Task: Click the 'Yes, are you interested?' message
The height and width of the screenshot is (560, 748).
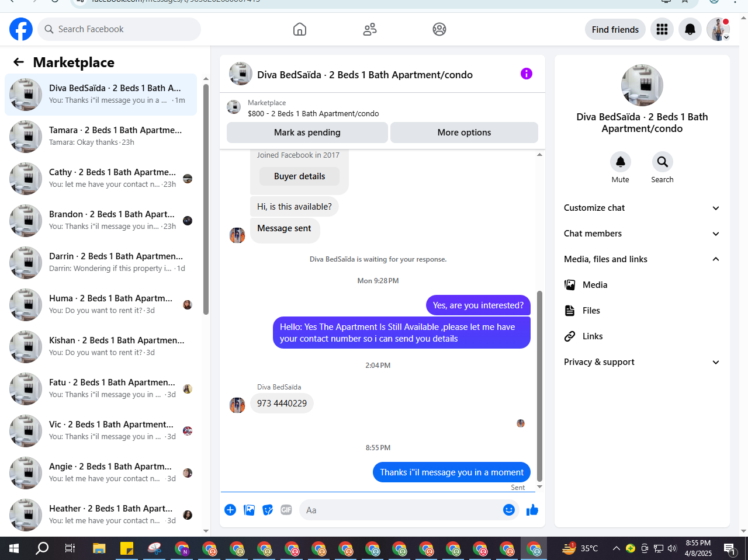Action: (478, 305)
